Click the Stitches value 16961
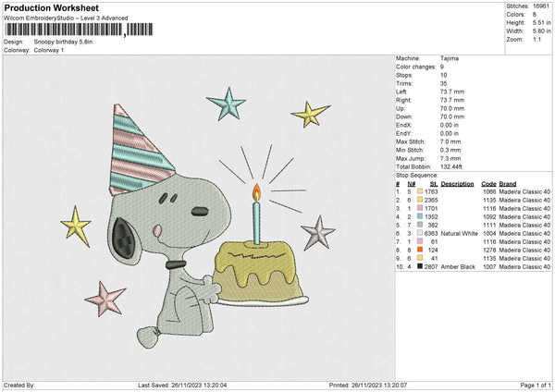The height and width of the screenshot is (392, 555). click(541, 6)
